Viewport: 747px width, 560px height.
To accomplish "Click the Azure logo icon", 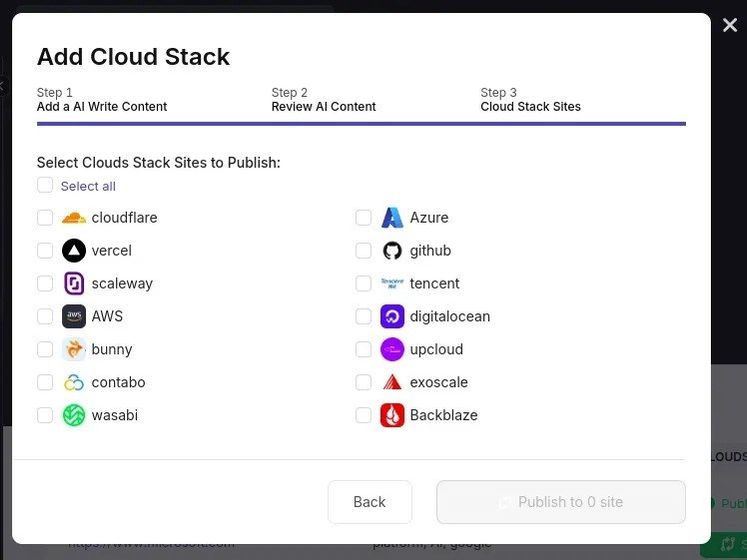I will (x=392, y=218).
